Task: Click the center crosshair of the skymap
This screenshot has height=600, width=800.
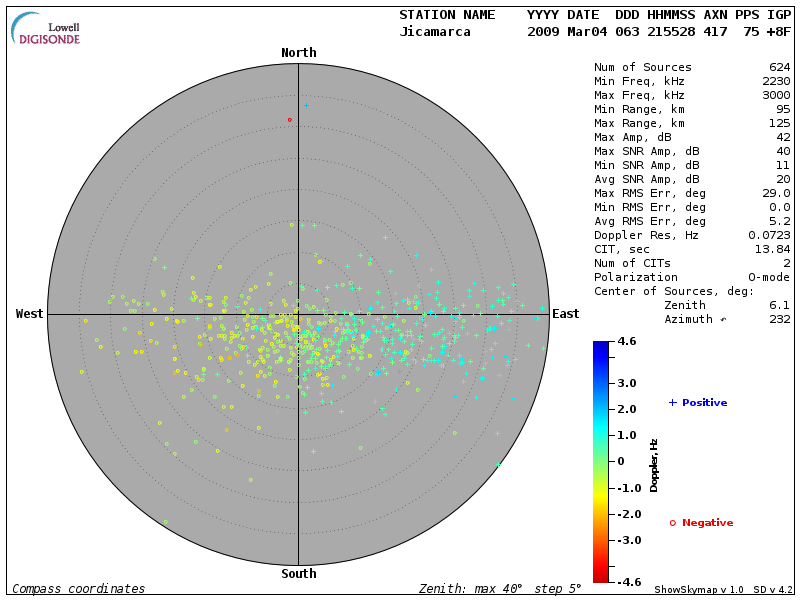Action: 299,314
